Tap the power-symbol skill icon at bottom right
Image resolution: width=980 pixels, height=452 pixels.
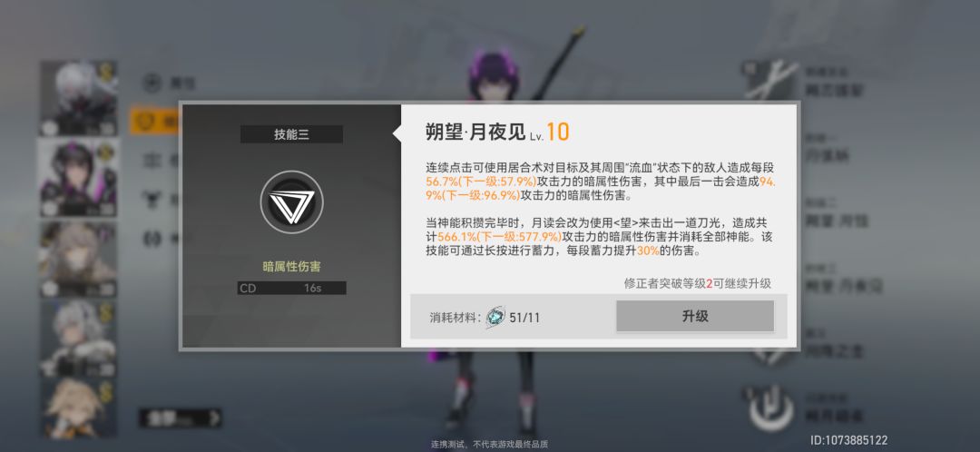772,409
